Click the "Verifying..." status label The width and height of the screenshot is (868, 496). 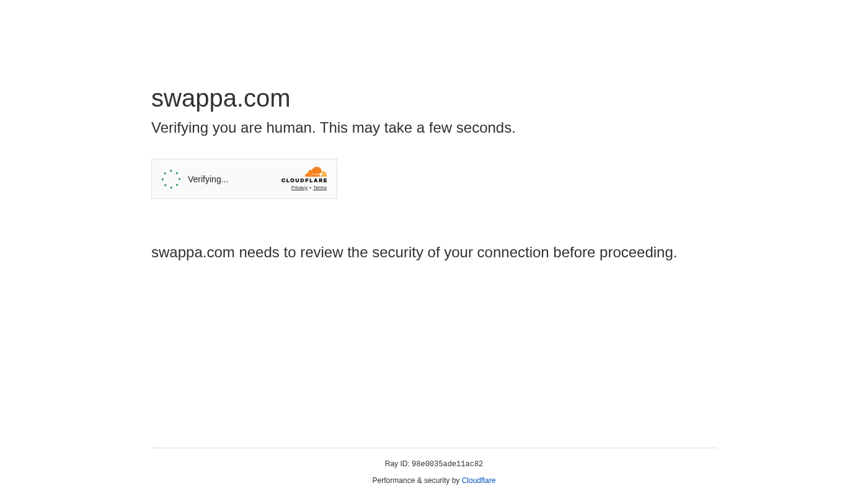(x=208, y=179)
